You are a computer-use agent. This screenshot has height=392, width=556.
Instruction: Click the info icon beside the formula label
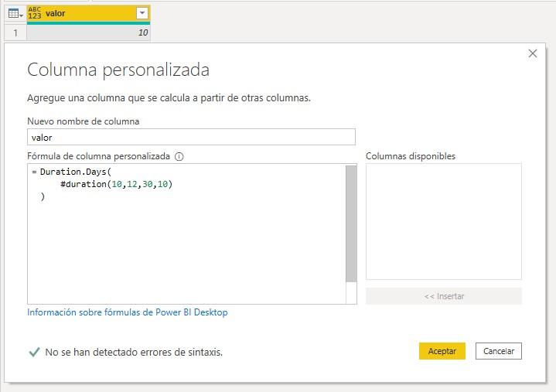tap(179, 156)
